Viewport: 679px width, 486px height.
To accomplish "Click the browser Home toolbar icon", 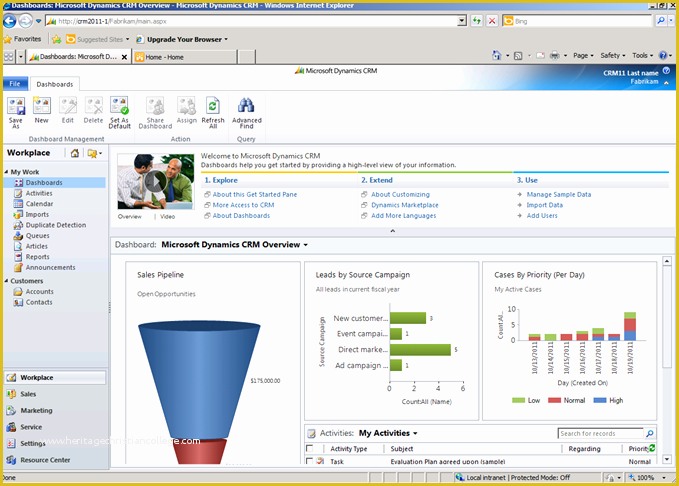I will point(496,55).
